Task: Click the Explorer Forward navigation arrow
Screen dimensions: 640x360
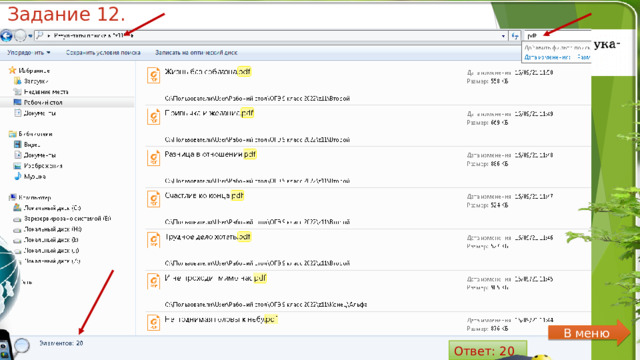Action: pyautogui.click(x=20, y=36)
